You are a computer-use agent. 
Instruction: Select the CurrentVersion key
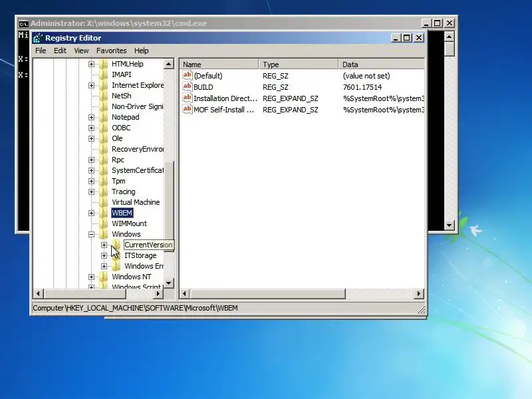pyautogui.click(x=148, y=245)
